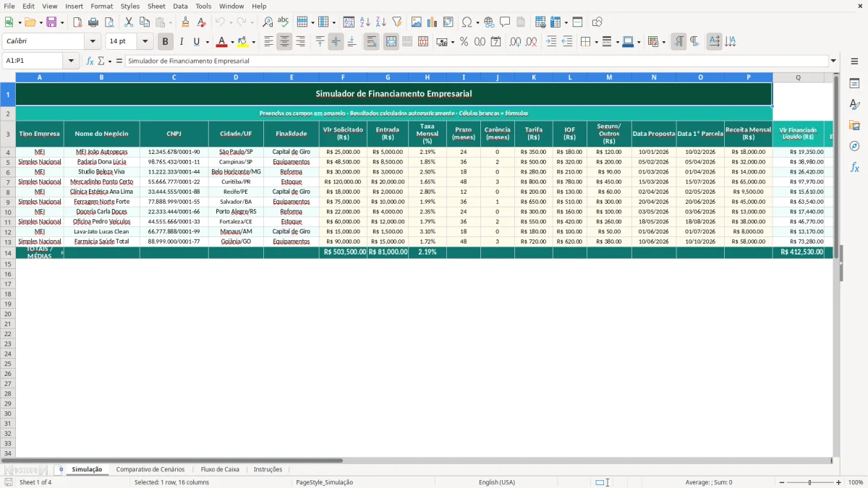Open the font color dropdown arrow
This screenshot has width=868, height=488.
point(232,42)
